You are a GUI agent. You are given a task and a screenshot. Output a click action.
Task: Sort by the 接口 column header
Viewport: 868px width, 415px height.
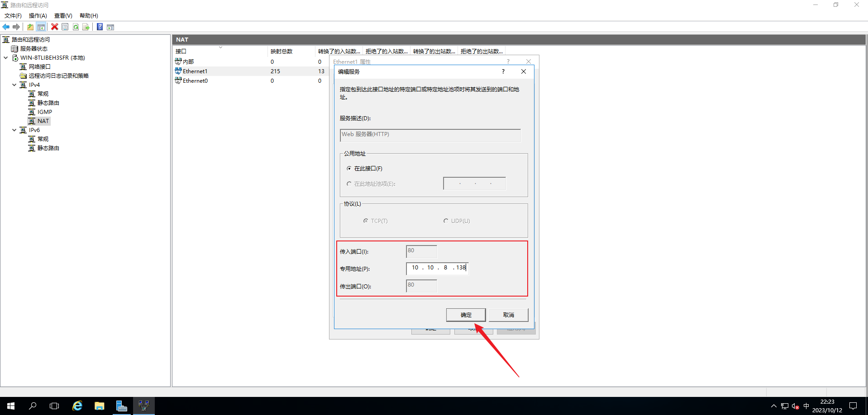(220, 51)
